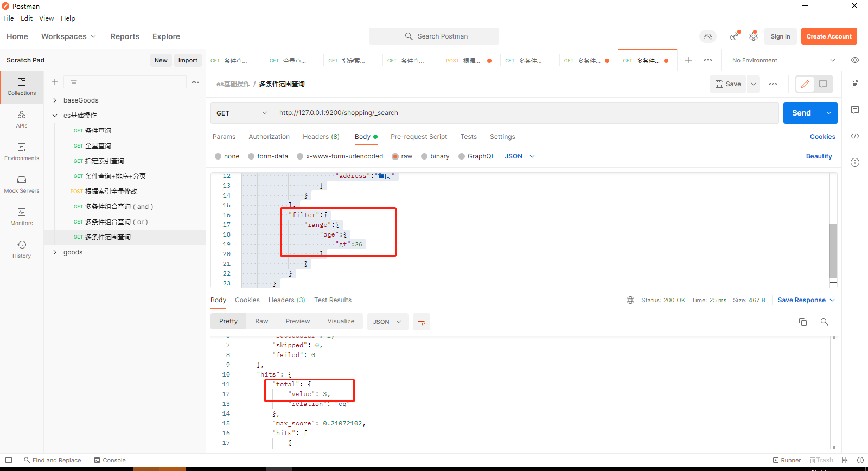The height and width of the screenshot is (471, 868).
Task: Open the comments mode icon
Action: [x=823, y=84]
